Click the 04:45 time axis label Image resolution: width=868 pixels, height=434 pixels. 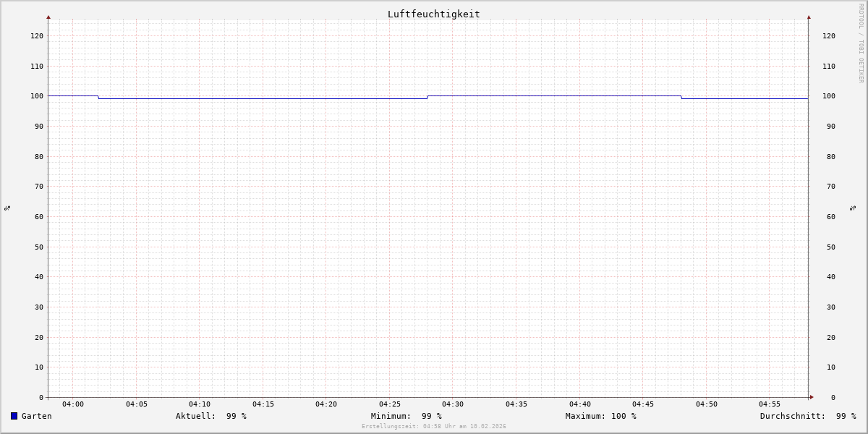[643, 404]
